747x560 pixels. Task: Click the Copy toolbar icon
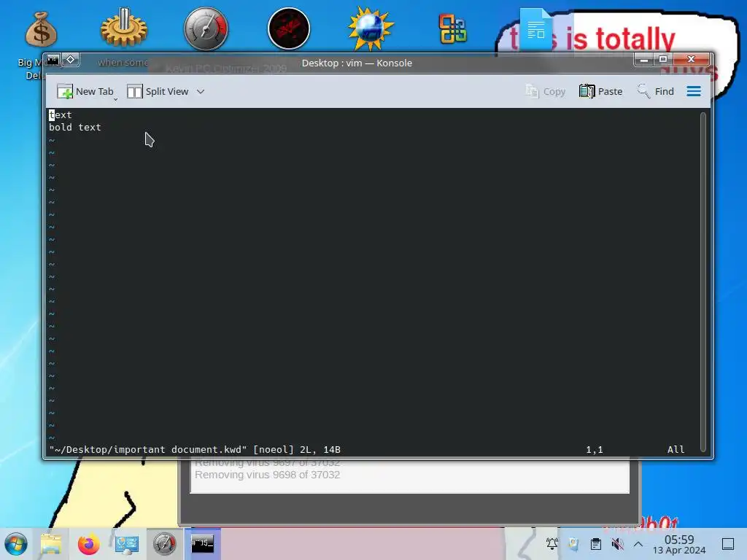(545, 91)
